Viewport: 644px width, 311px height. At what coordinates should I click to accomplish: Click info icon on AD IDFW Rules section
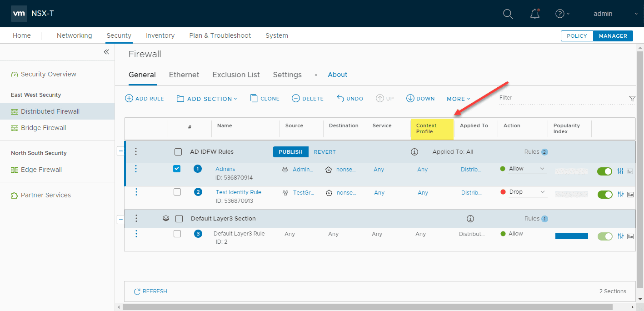(414, 152)
